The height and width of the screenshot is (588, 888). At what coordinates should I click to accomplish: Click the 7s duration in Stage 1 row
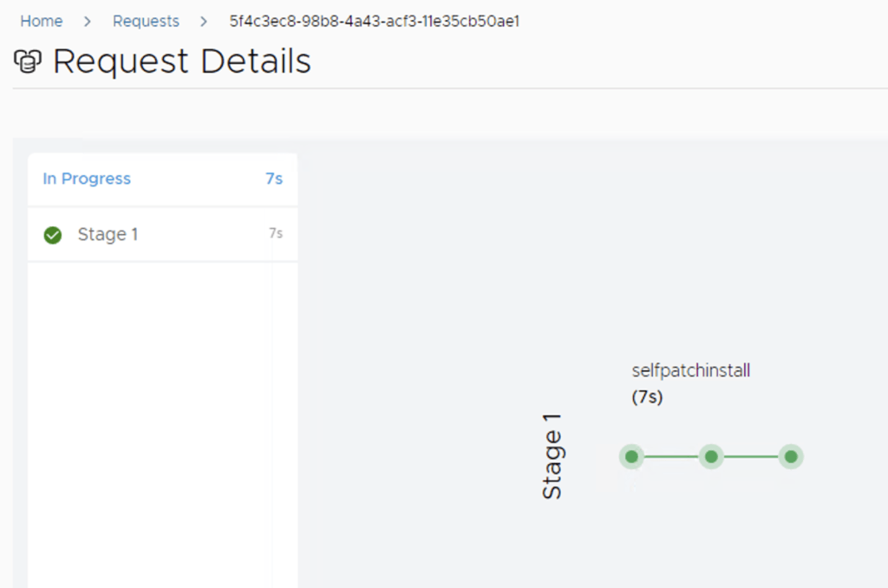click(276, 233)
